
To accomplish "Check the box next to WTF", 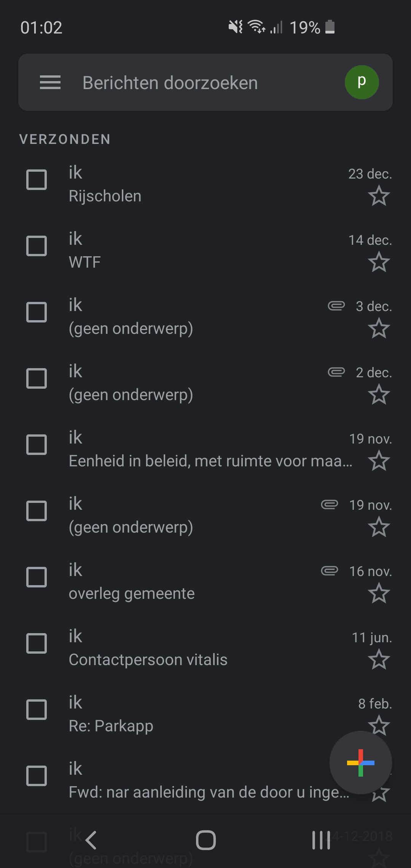I will click(x=37, y=246).
